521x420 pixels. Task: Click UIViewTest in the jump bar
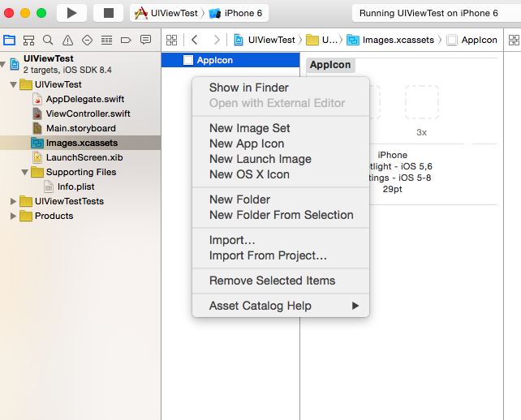pyautogui.click(x=265, y=41)
